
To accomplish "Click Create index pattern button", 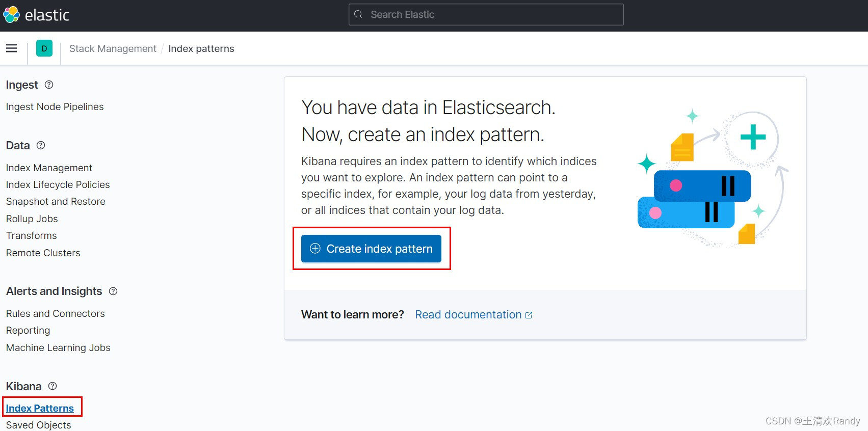I will click(x=371, y=249).
